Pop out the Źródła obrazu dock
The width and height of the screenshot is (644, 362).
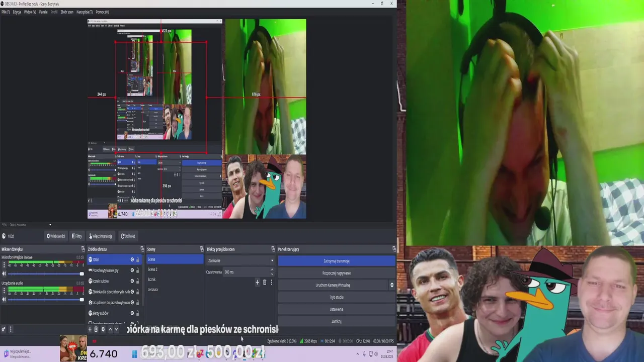point(142,249)
